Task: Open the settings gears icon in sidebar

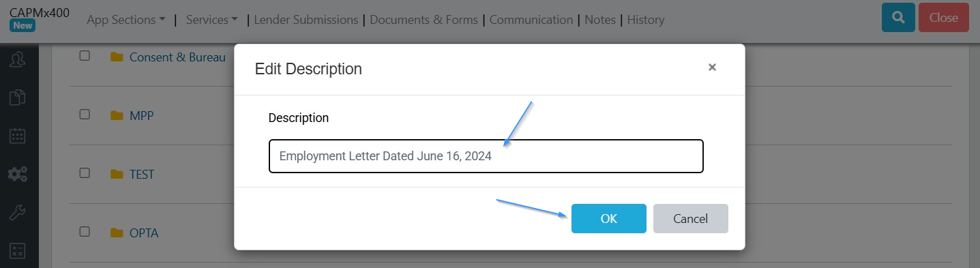Action: (17, 174)
